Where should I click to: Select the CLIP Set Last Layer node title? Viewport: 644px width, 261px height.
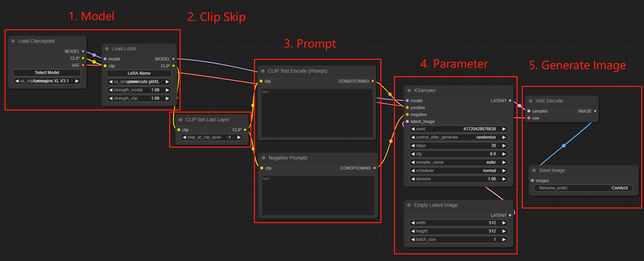coord(207,120)
